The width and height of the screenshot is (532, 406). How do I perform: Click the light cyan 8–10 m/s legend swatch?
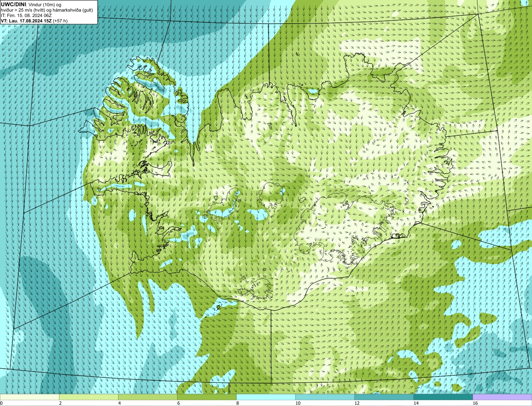coord(266,397)
